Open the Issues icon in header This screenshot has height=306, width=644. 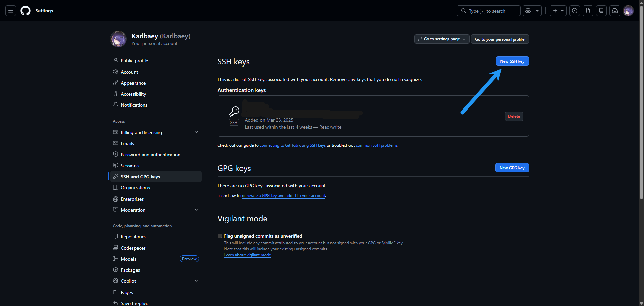[575, 11]
